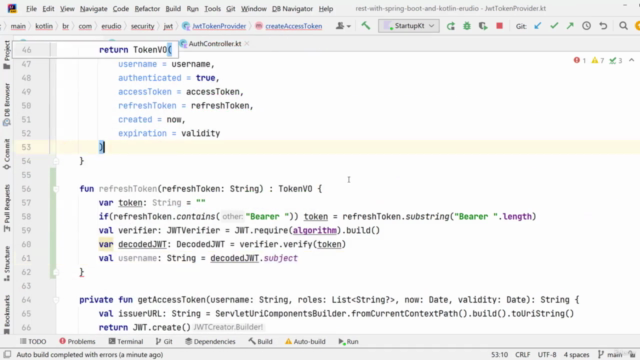Show Git history clock icon
640x360 pixels.
point(587,26)
